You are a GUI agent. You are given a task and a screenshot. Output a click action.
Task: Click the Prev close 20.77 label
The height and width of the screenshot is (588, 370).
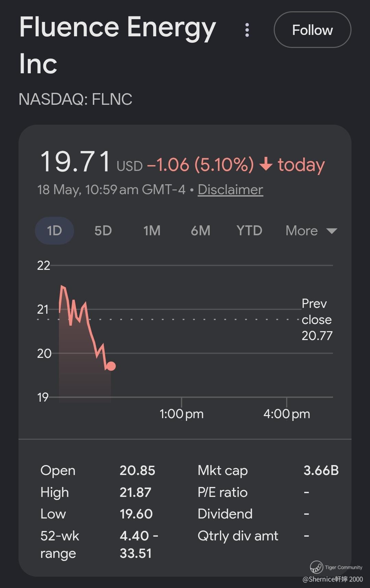click(317, 320)
